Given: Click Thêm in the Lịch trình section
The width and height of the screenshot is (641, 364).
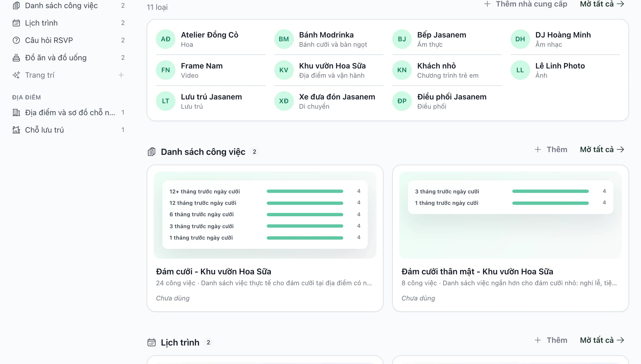Looking at the screenshot, I should pyautogui.click(x=551, y=340).
